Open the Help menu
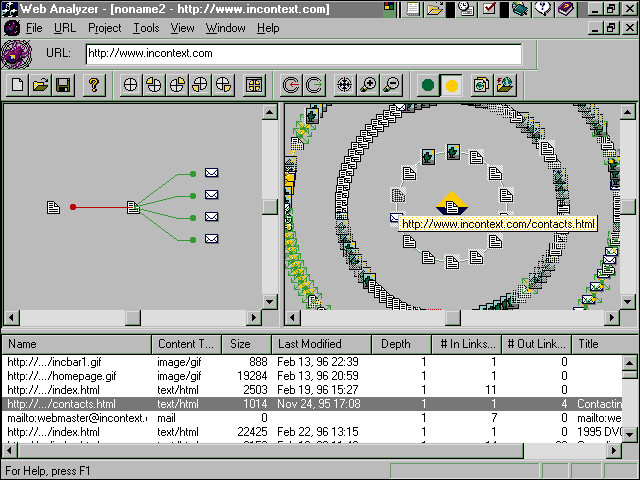The image size is (640, 480). pyautogui.click(x=268, y=28)
